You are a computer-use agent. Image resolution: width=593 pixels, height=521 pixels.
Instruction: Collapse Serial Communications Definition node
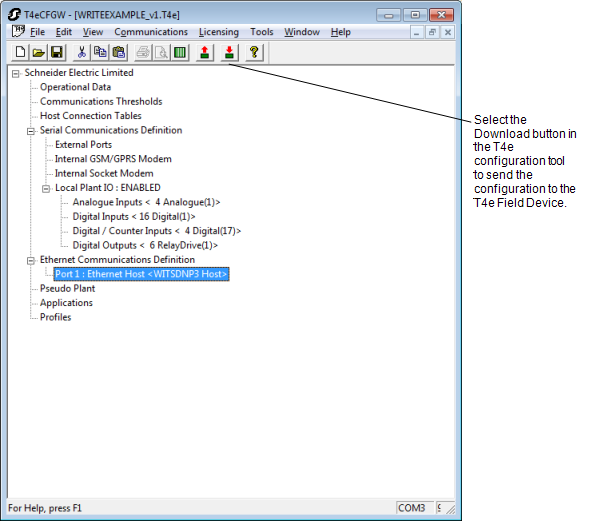[x=31, y=131]
